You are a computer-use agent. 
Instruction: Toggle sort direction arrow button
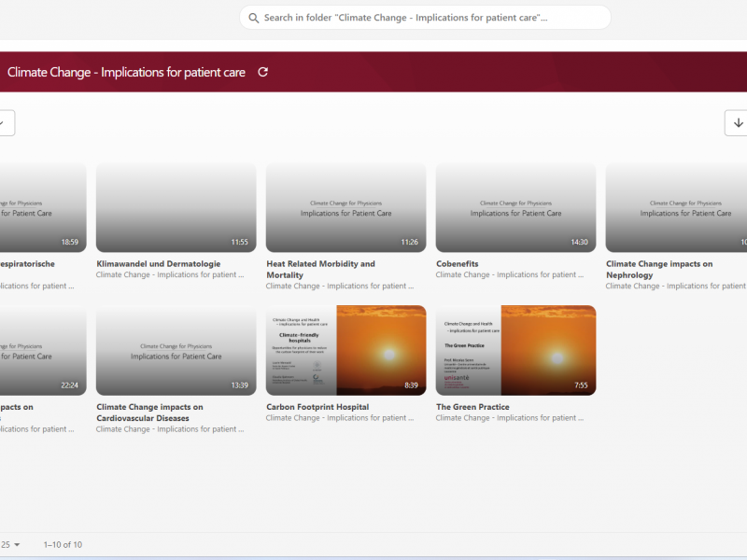738,123
